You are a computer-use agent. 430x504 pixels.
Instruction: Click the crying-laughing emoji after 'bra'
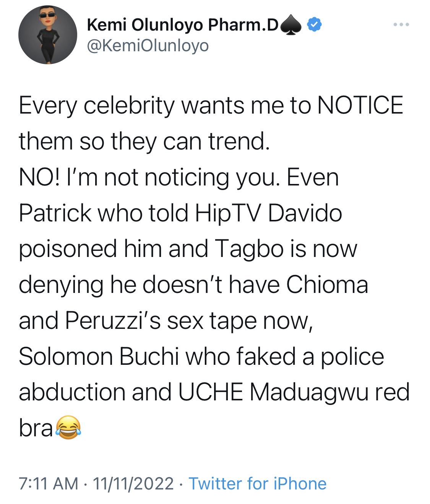pos(68,427)
